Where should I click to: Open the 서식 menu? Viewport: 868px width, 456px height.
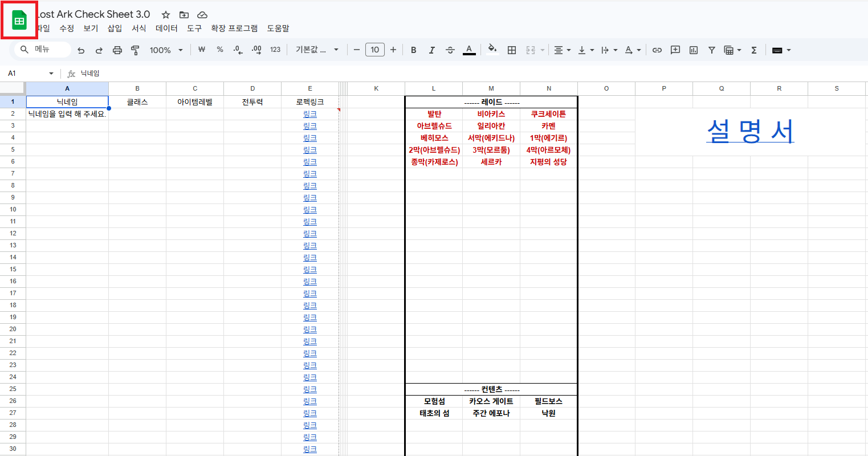[139, 28]
